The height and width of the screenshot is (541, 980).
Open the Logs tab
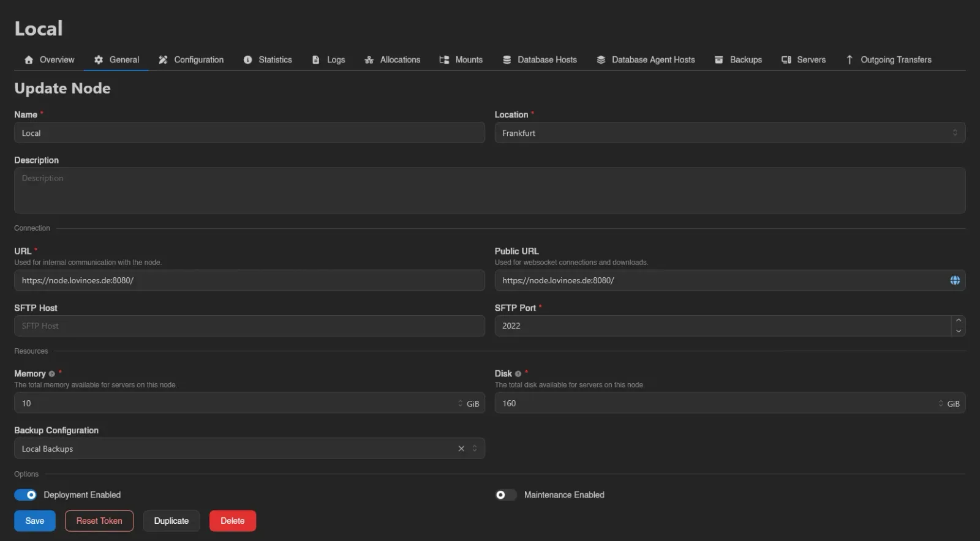coord(329,60)
